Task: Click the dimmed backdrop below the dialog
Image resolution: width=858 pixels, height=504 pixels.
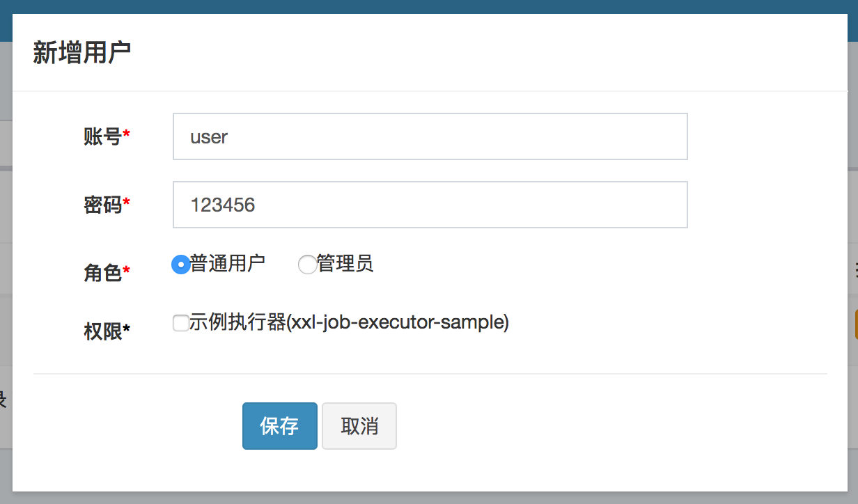Action: [429, 498]
